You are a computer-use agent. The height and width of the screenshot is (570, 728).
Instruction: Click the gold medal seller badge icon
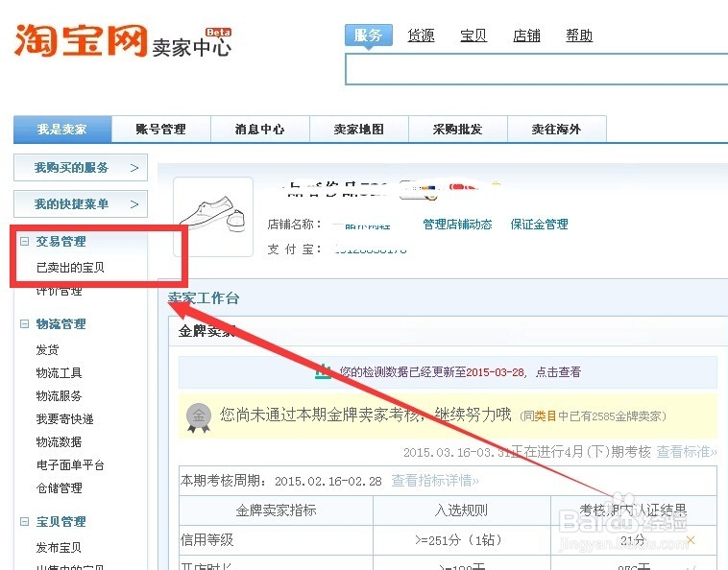[199, 417]
